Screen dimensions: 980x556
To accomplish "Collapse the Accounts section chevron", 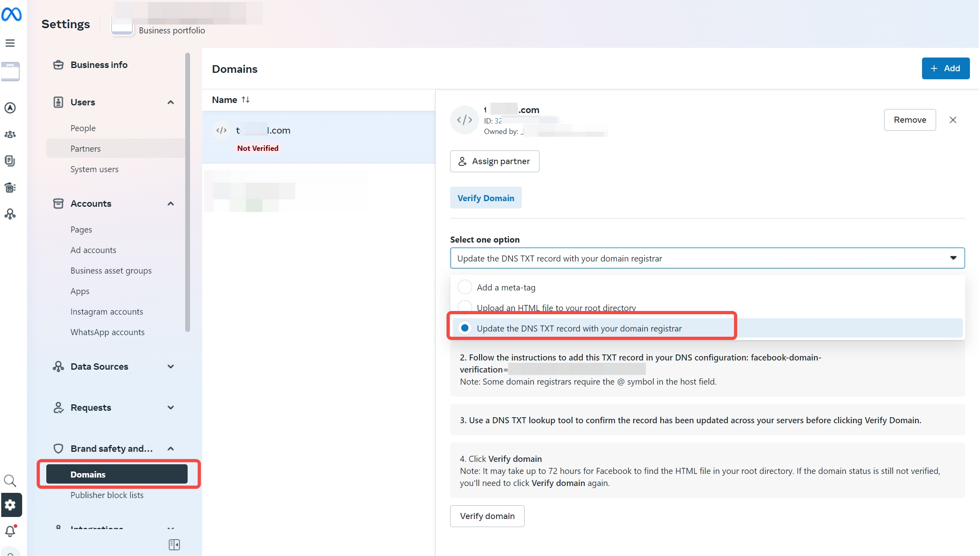I will pyautogui.click(x=171, y=204).
